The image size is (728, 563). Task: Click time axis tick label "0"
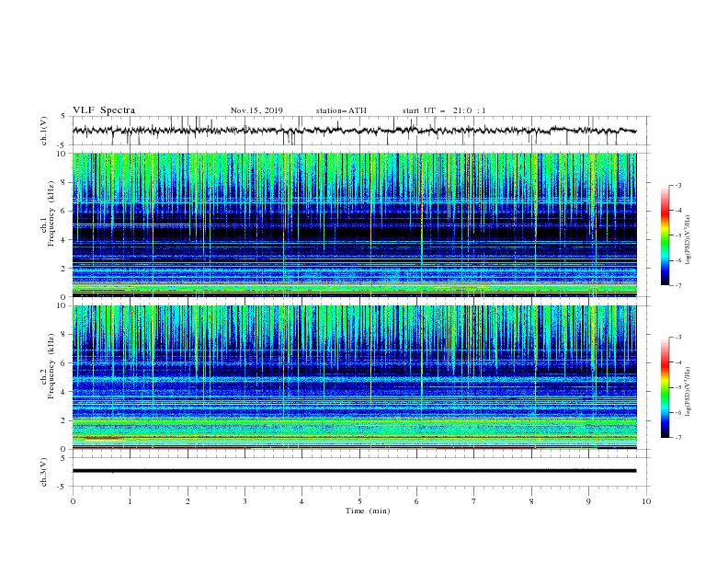(73, 501)
